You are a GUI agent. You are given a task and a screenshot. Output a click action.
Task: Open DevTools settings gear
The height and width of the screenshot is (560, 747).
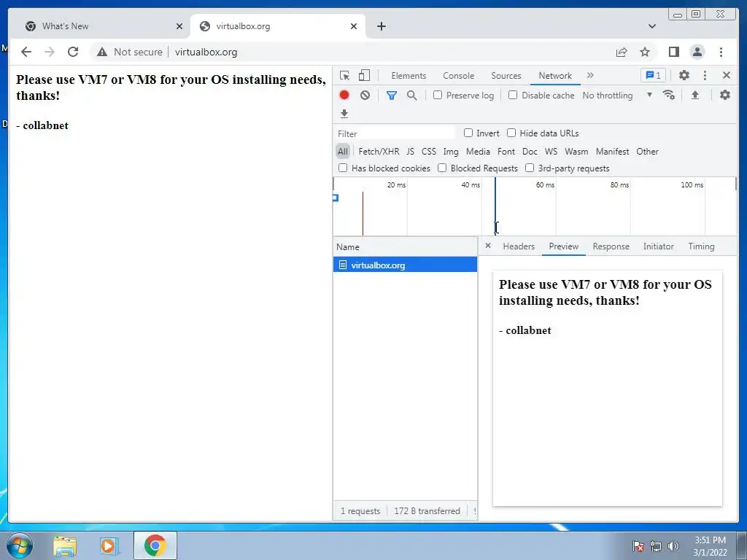[684, 75]
